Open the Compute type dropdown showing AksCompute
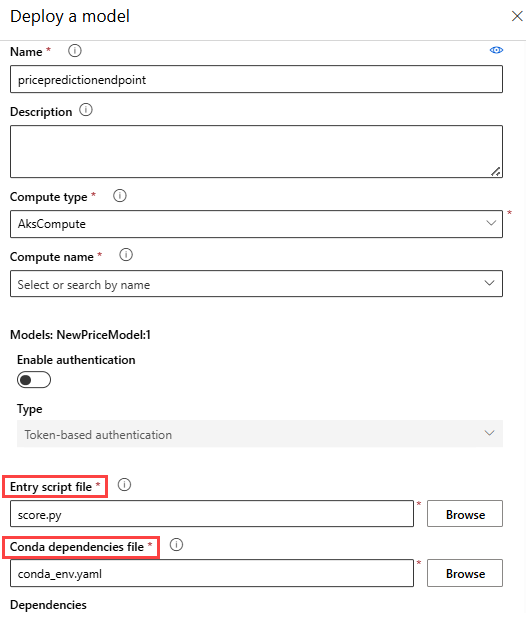This screenshot has width=526, height=620. click(x=256, y=224)
